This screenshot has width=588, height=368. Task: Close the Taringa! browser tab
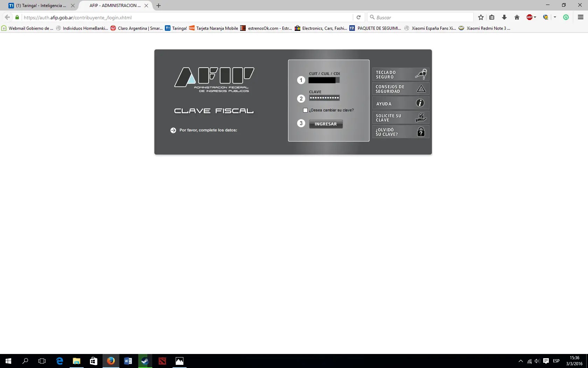point(73,6)
